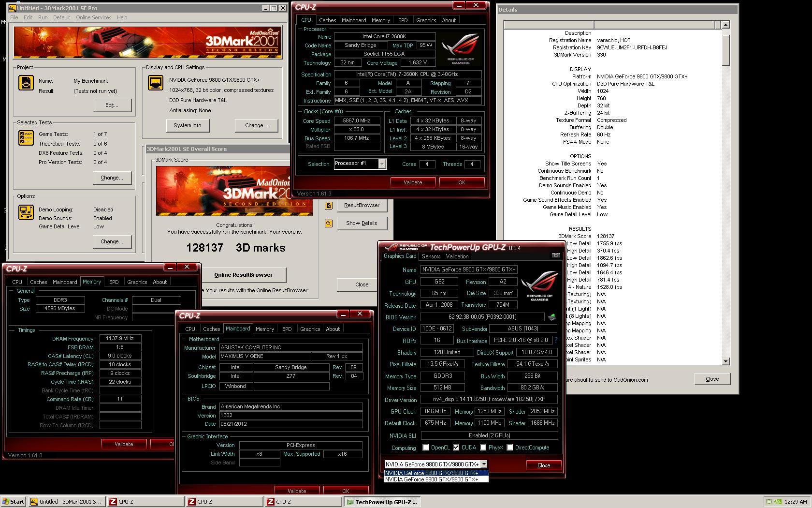812x508 pixels.
Task: Click the ResultBrowser button
Action: (362, 205)
